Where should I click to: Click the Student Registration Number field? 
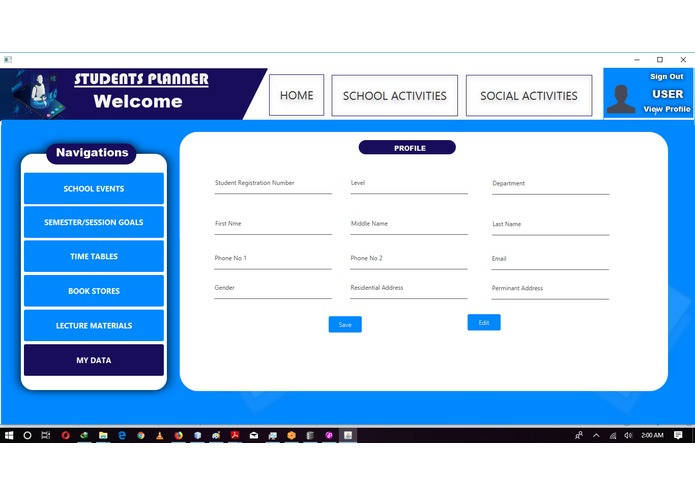[273, 185]
